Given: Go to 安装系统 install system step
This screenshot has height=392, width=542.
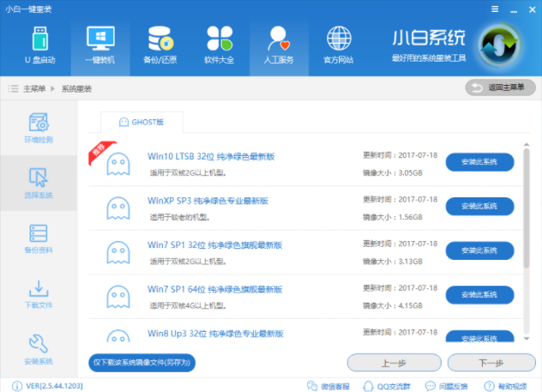Looking at the screenshot, I should 39,349.
